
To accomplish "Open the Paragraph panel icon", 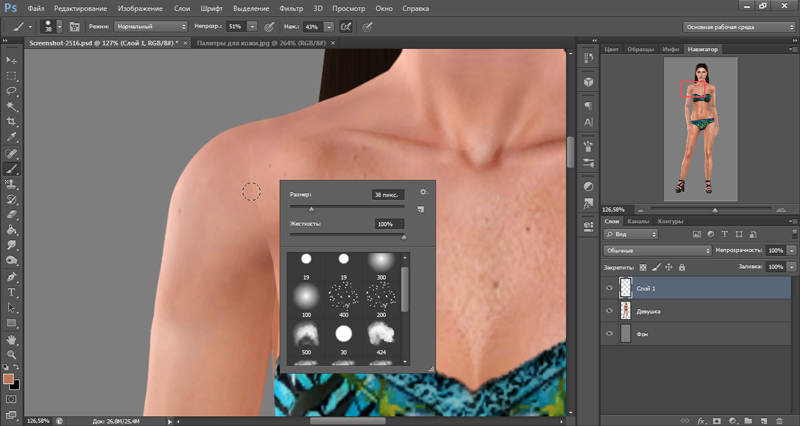I will coord(588,106).
